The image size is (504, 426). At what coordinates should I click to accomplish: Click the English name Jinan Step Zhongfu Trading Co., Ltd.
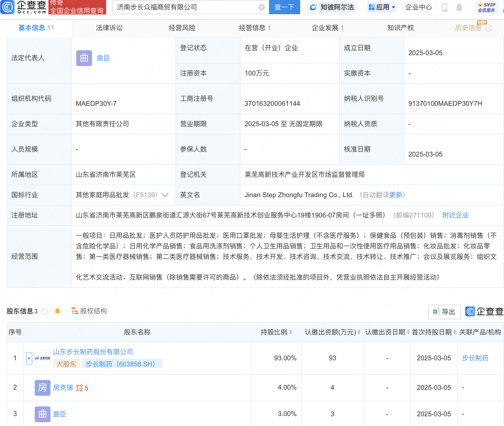pos(299,195)
